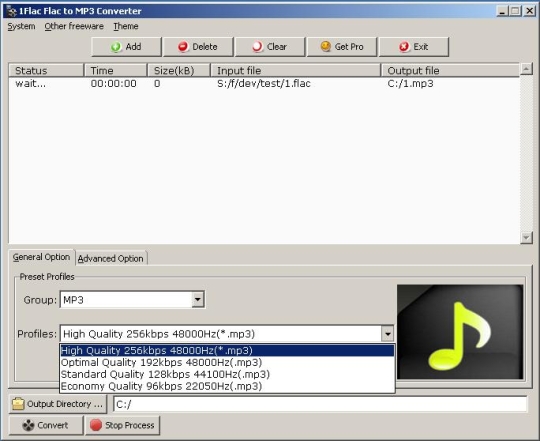Click the app icon in title bar

coord(11,11)
